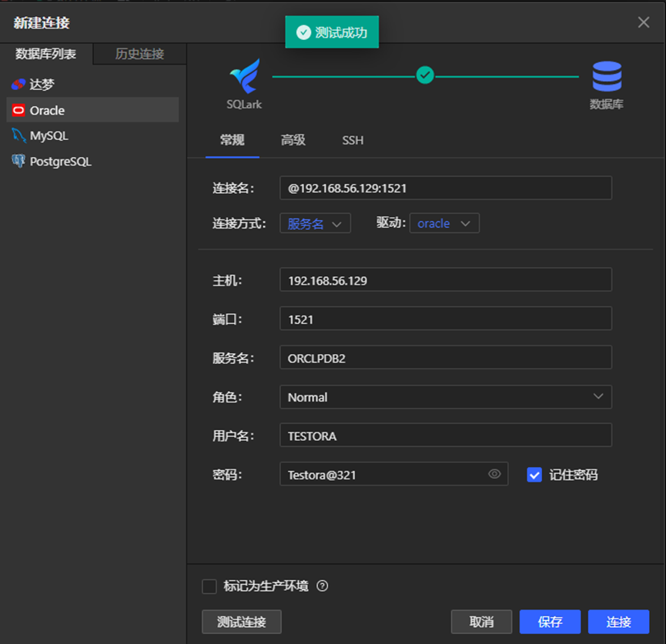The height and width of the screenshot is (644, 666).
Task: Click the 连接 button
Action: (619, 622)
